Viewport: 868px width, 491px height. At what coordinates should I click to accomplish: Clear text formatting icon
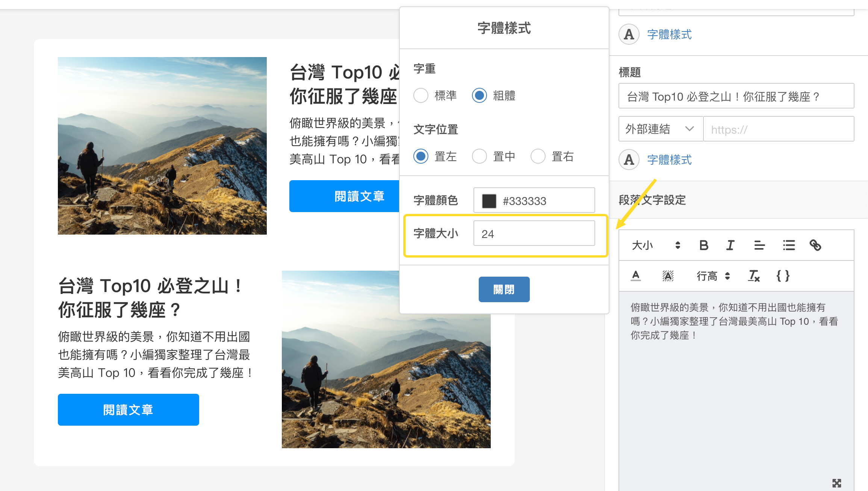(x=753, y=276)
